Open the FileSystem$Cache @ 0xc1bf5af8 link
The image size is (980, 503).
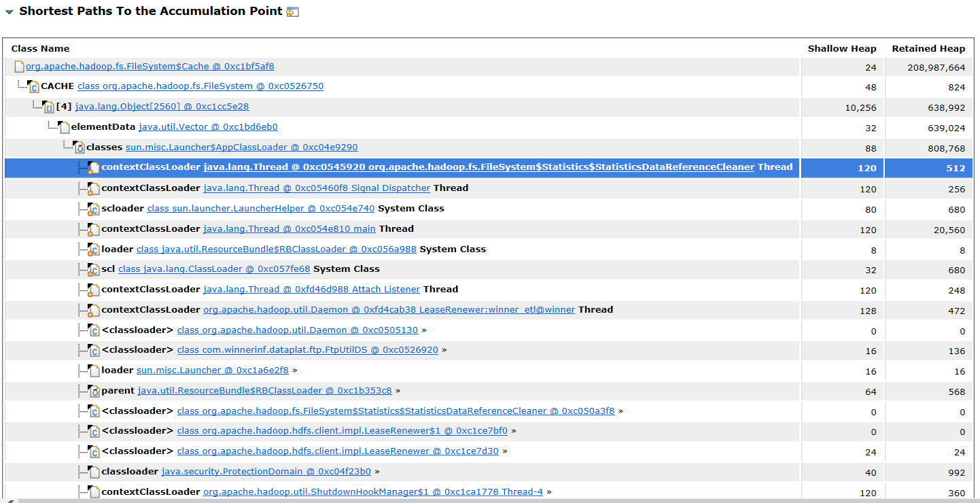click(x=150, y=67)
